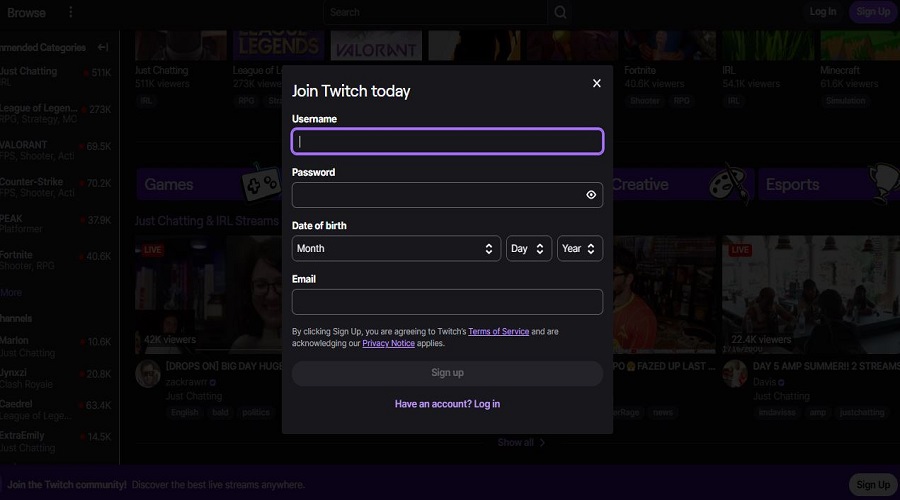Open the Creative category button

click(x=681, y=184)
